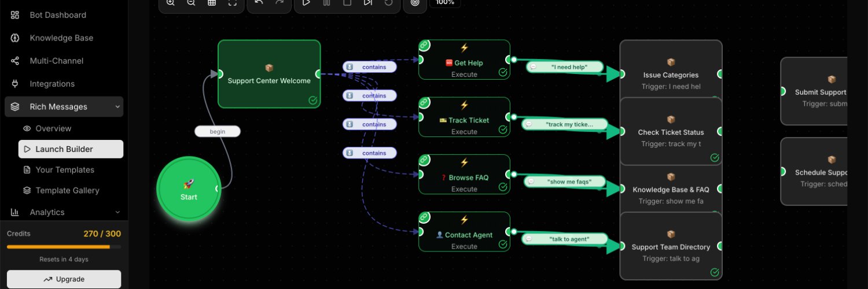
Task: Select the Support Center Welcome node
Action: click(269, 74)
